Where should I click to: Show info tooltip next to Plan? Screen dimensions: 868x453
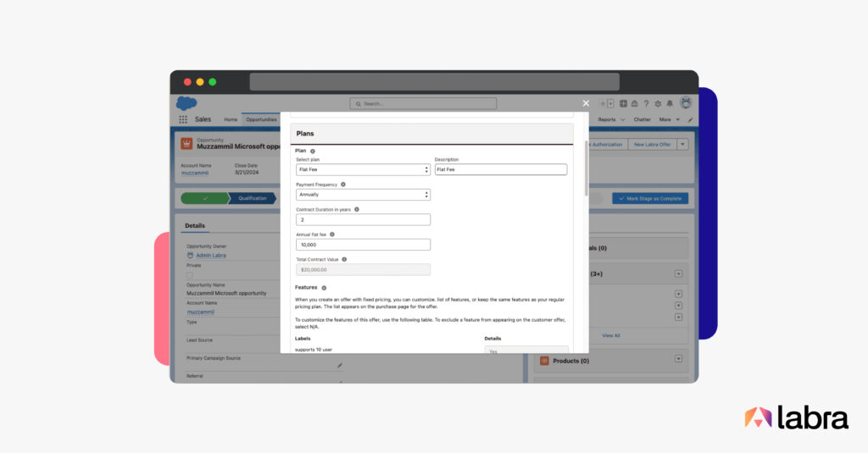pos(312,151)
